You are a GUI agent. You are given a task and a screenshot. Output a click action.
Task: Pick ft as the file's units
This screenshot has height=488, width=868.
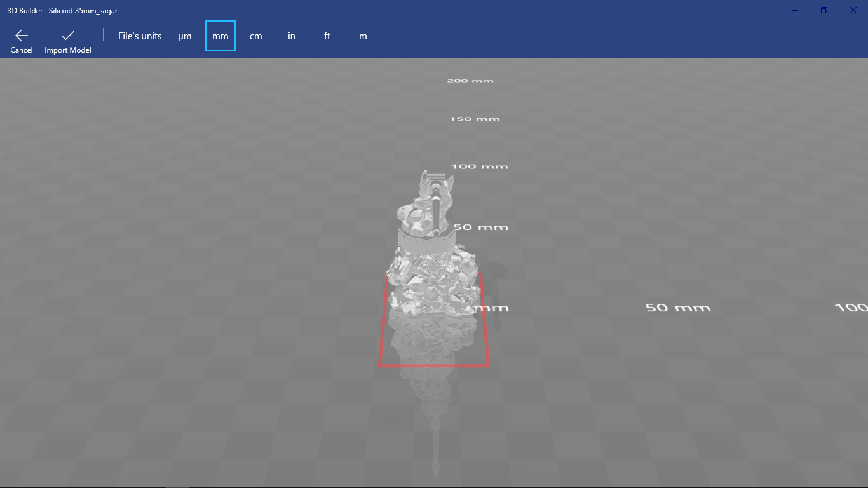point(327,36)
